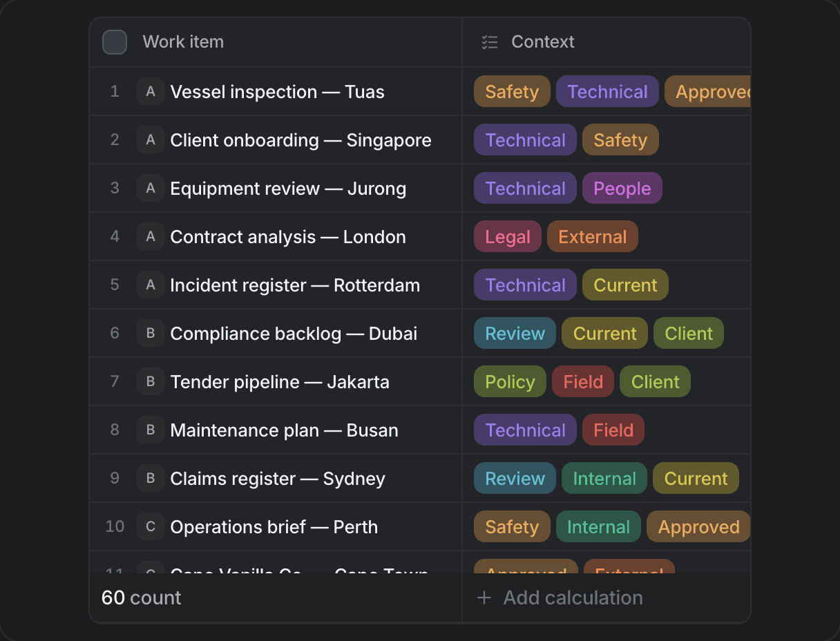Click Technical tag in Incident register row
Viewport: 840px width, 641px height.
tap(525, 285)
